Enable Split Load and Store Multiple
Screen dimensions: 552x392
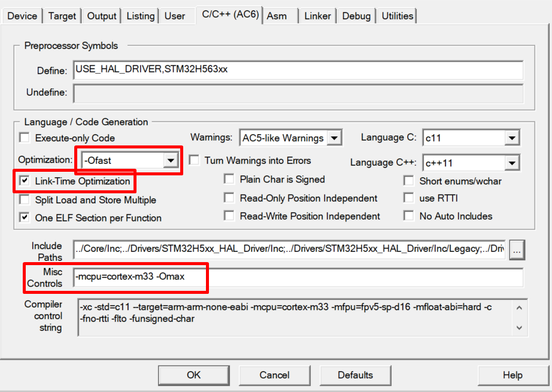(24, 199)
